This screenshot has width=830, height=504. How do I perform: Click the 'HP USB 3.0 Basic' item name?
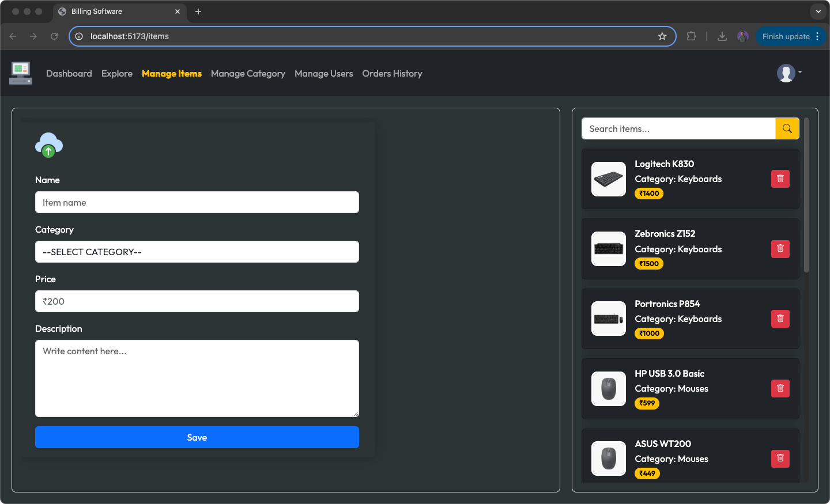669,373
